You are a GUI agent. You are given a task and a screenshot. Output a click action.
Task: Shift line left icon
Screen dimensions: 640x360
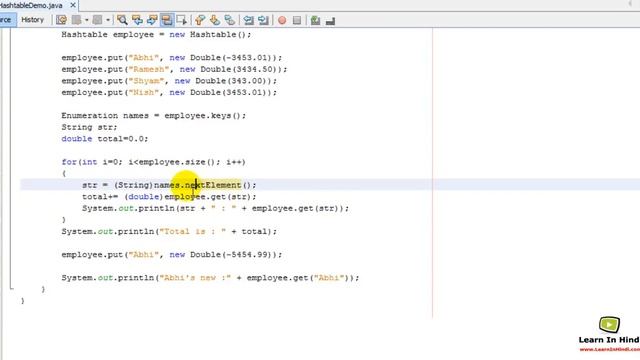248,20
